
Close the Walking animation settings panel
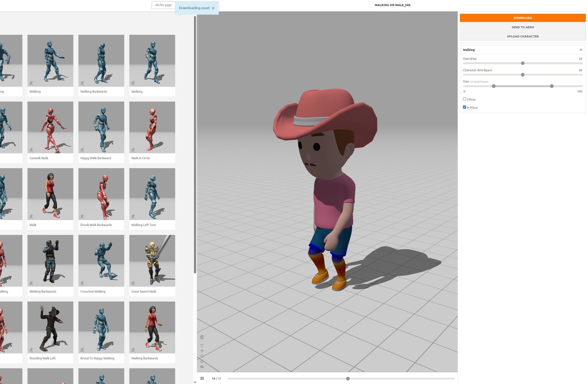581,50
